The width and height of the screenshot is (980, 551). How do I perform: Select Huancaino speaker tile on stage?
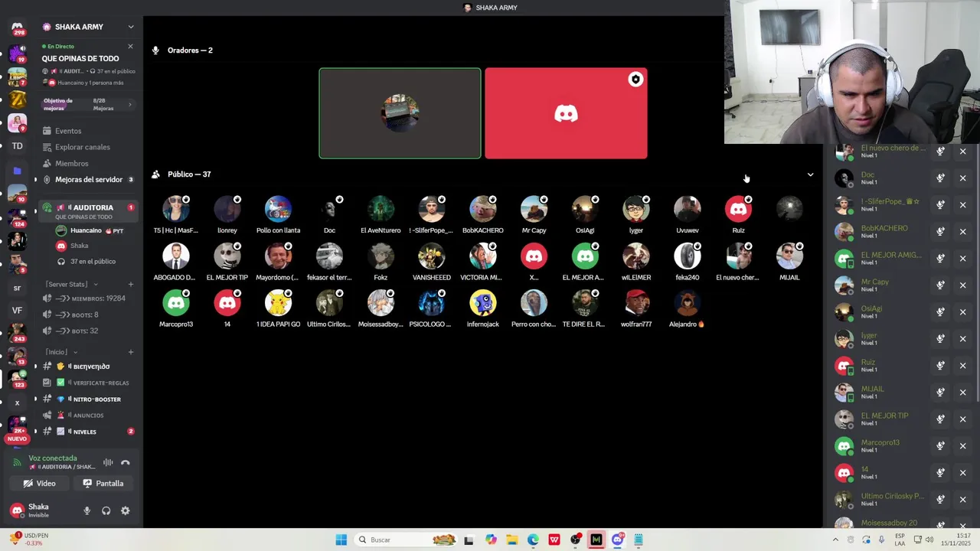click(x=400, y=113)
